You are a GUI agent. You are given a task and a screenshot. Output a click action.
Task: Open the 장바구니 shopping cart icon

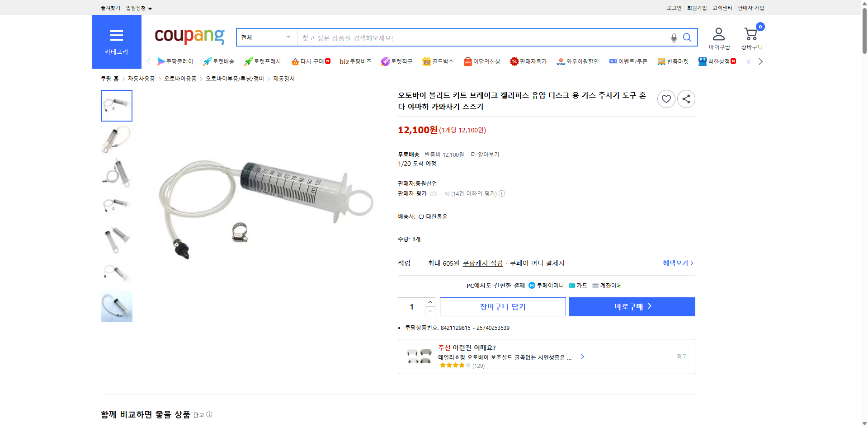750,34
